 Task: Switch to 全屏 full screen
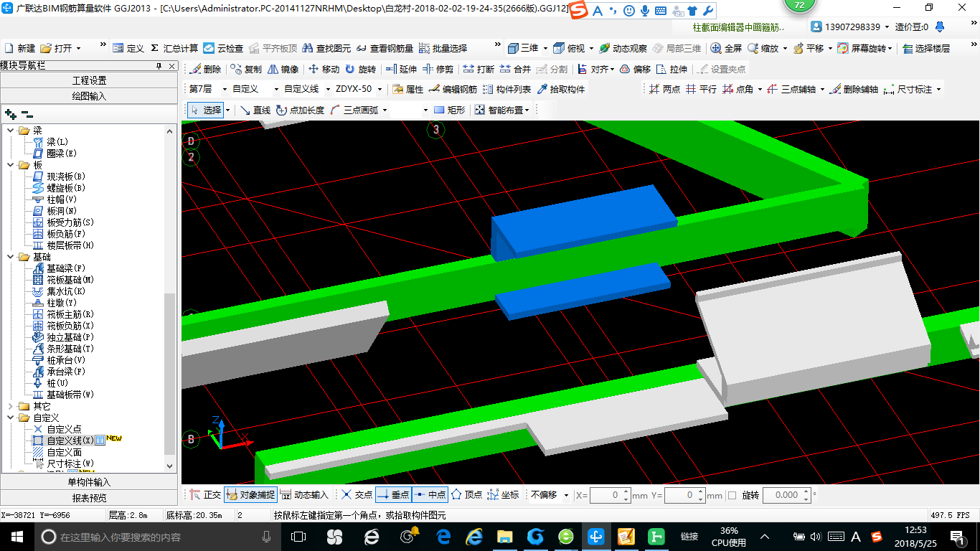[726, 48]
